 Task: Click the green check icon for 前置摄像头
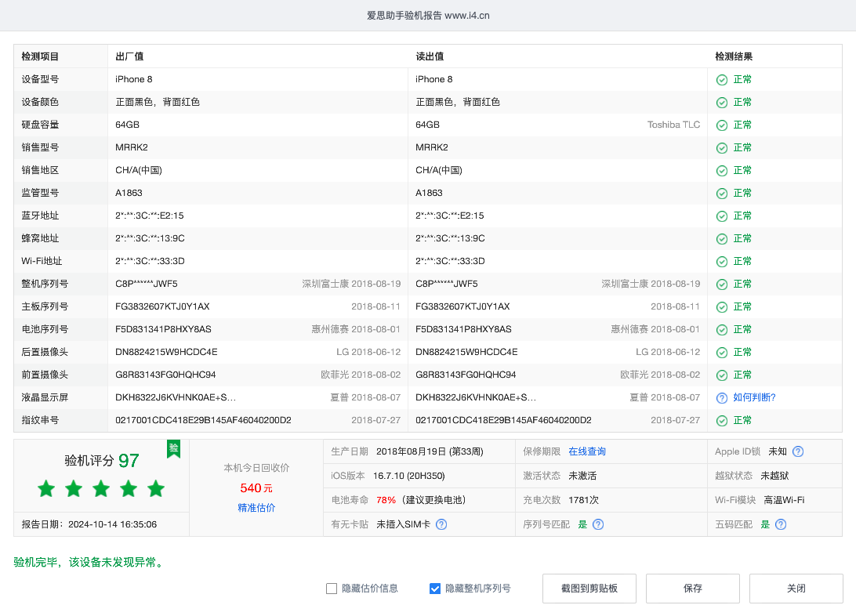click(x=722, y=375)
